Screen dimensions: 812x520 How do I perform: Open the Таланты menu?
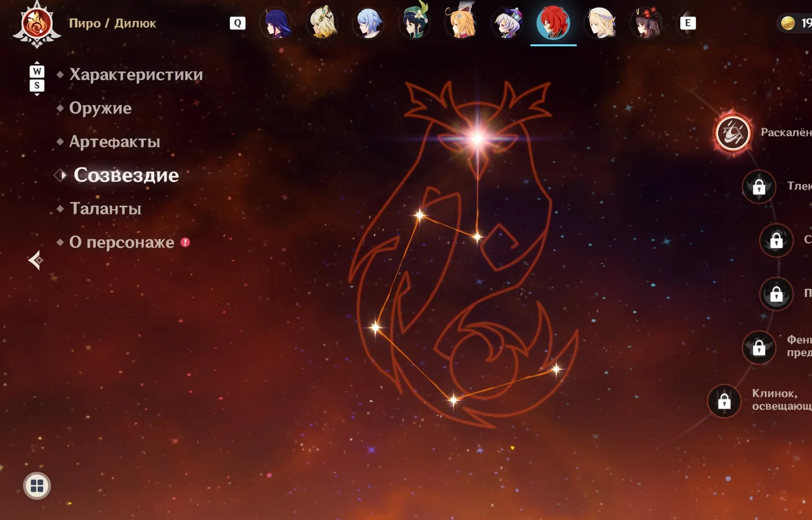click(x=105, y=209)
